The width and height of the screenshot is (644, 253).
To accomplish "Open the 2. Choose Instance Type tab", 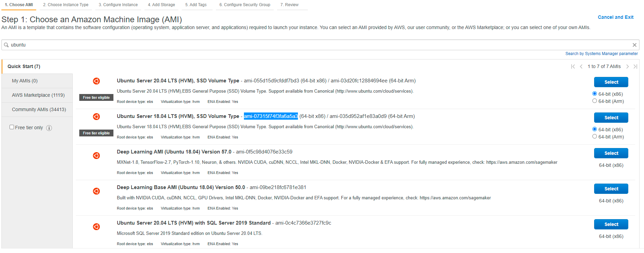I will (x=66, y=5).
